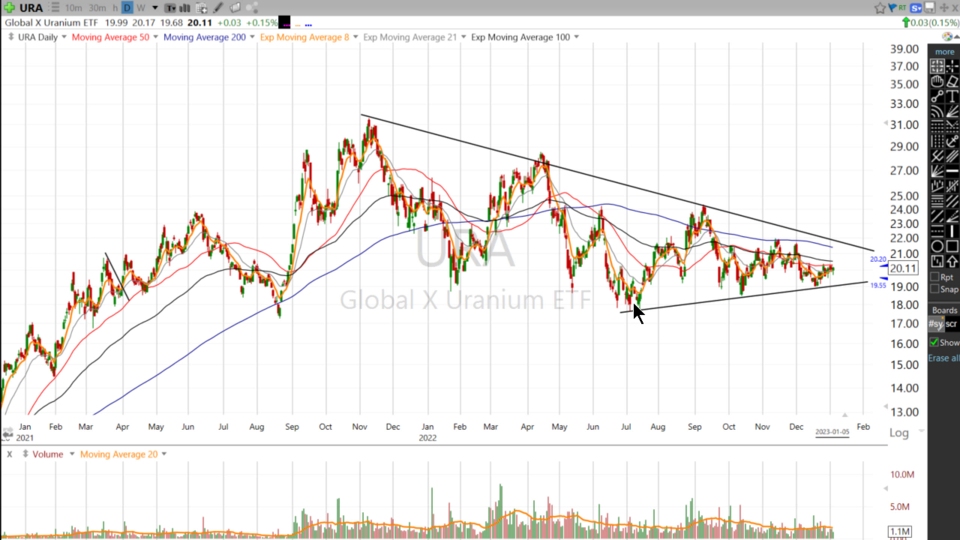Click the share icon in top toolbar
The image size is (960, 540).
(252, 8)
